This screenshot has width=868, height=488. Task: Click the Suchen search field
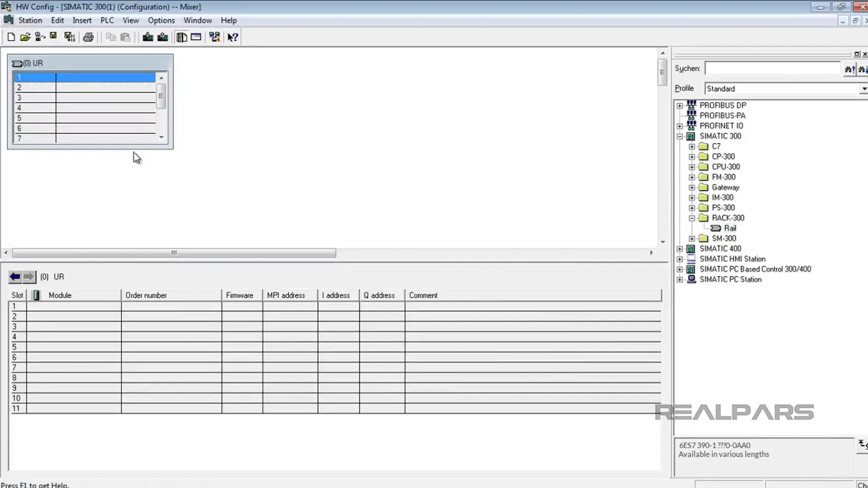point(772,68)
